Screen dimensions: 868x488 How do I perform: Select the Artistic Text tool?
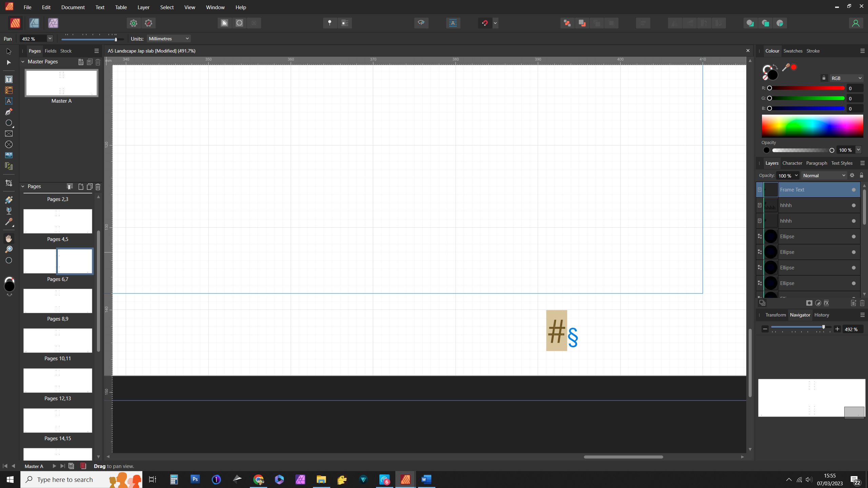tap(9, 101)
